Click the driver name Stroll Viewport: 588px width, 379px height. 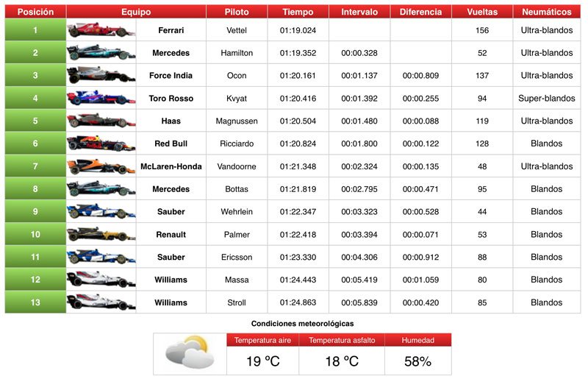[x=237, y=302]
